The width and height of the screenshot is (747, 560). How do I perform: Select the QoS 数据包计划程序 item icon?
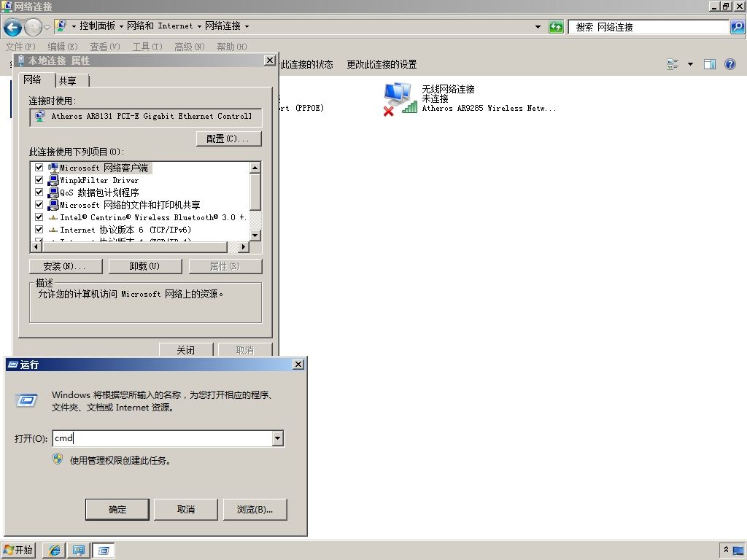(x=53, y=192)
